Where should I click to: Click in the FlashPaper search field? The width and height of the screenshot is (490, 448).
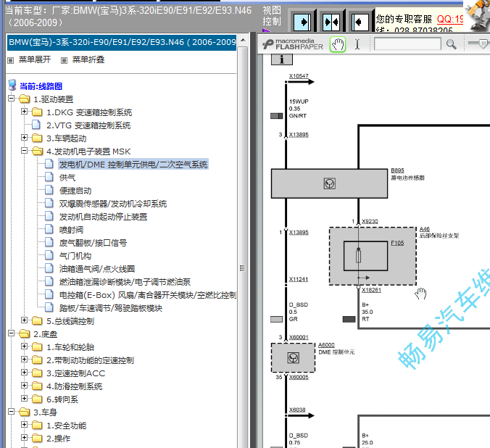[x=407, y=44]
